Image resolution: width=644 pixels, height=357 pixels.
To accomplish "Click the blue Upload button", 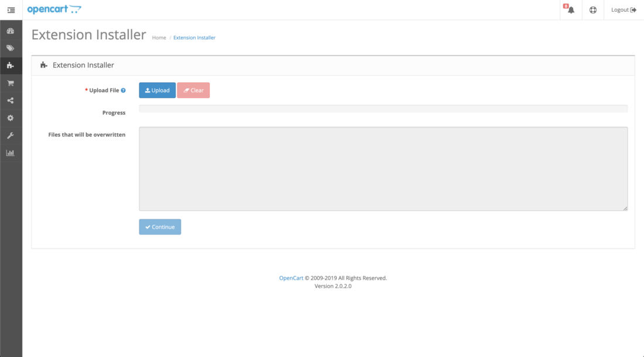I will [157, 90].
